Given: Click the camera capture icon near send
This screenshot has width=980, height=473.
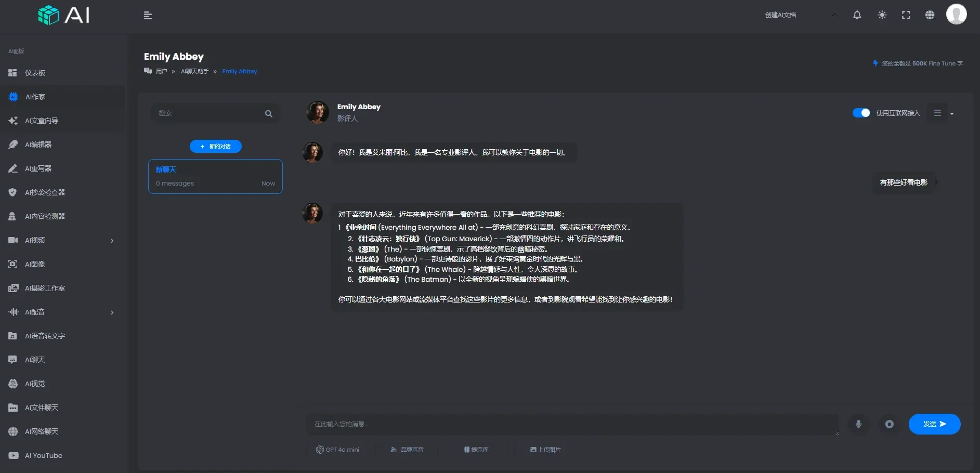Looking at the screenshot, I should pyautogui.click(x=889, y=424).
